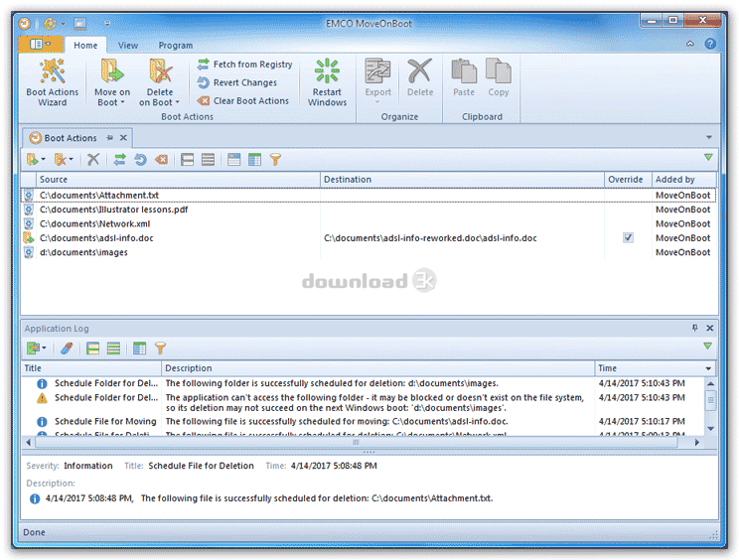The width and height of the screenshot is (739, 560).
Task: Click the Time column sort arrow
Action: tap(708, 368)
